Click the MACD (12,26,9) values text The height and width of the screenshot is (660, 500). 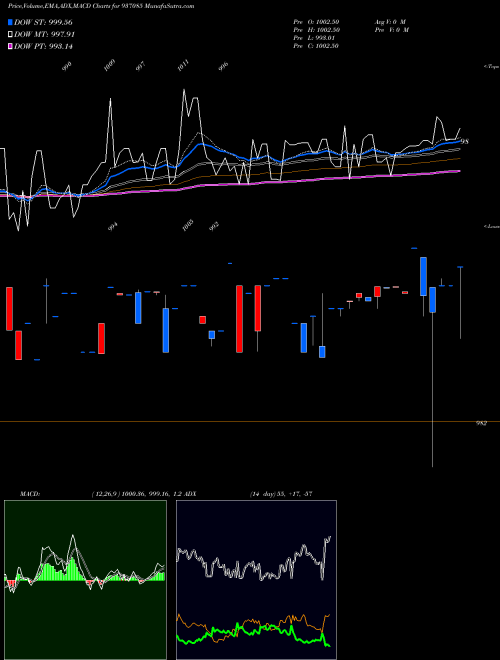136,494
